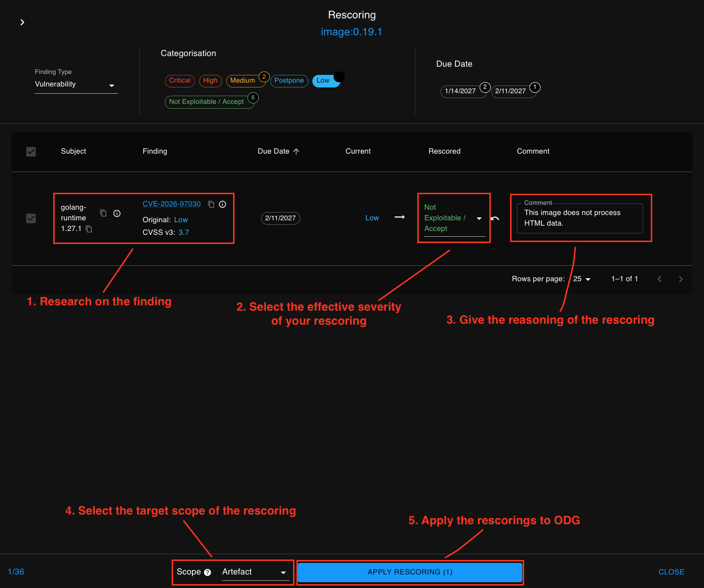Click the Current severity Low value
This screenshot has width=704, height=588.
(x=372, y=218)
